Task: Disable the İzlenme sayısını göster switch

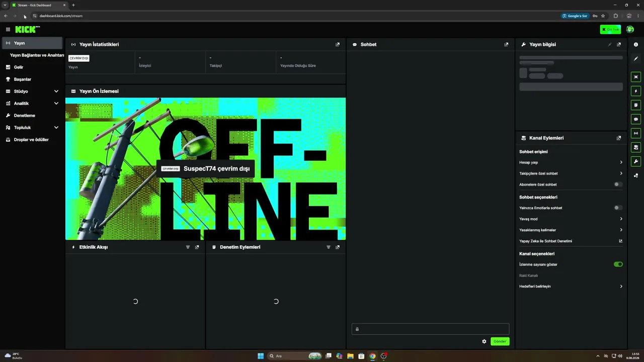Action: [x=618, y=264]
